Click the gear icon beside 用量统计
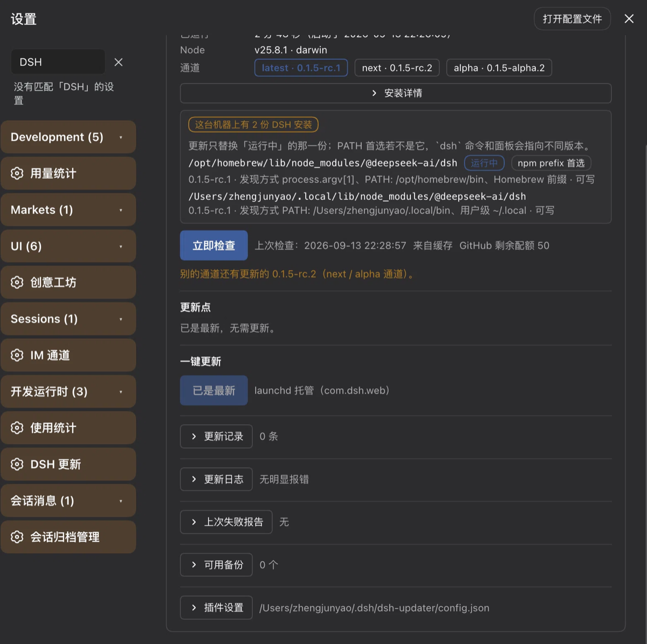This screenshot has height=644, width=647. click(x=17, y=174)
